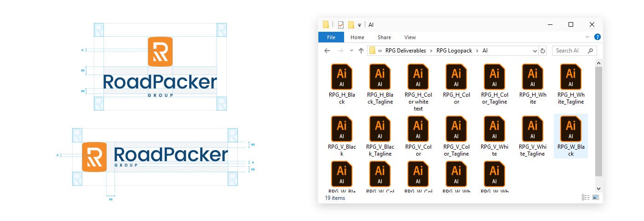Click the 19 items status text
Image resolution: width=644 pixels, height=221 pixels.
[x=335, y=198]
